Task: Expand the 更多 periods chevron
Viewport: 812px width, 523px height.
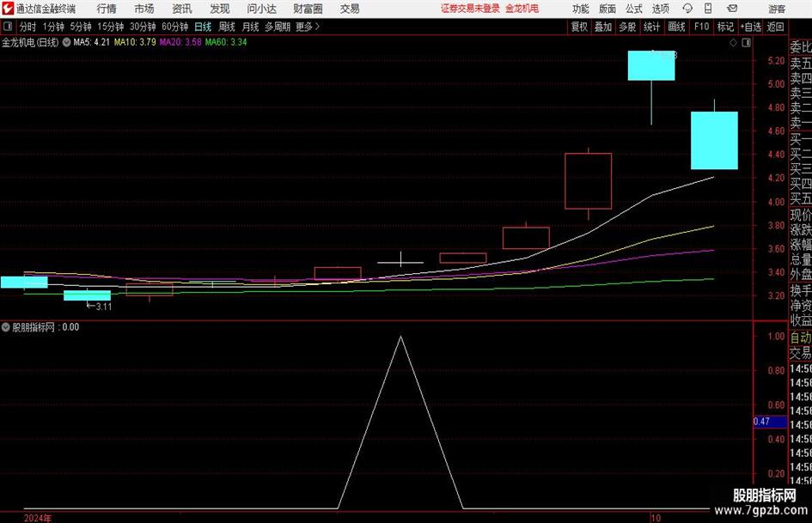Action: tap(317, 27)
